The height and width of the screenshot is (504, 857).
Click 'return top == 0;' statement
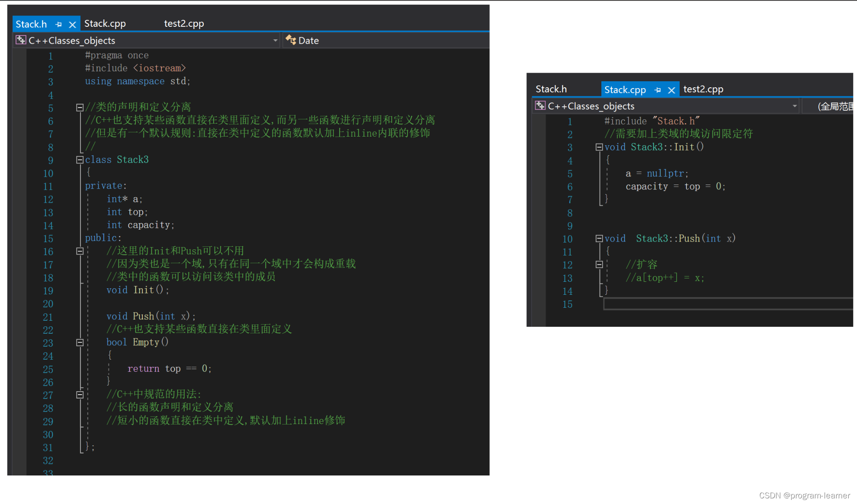169,369
